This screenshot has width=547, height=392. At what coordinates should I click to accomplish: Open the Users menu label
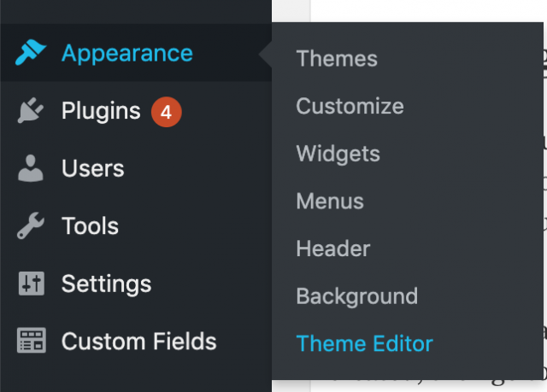pyautogui.click(x=93, y=168)
